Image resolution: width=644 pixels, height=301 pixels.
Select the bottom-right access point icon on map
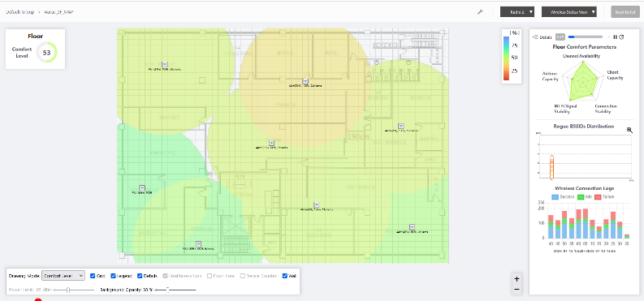[x=412, y=227]
